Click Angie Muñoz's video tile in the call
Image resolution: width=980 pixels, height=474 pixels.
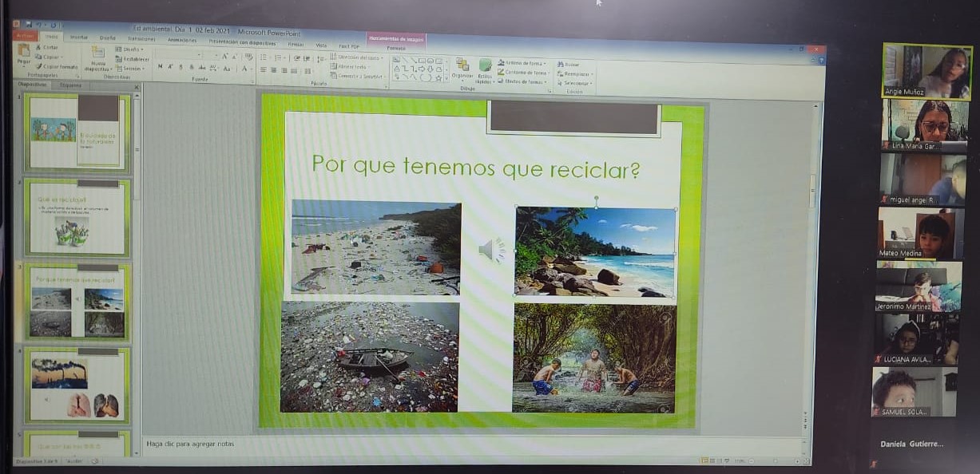coord(926,71)
